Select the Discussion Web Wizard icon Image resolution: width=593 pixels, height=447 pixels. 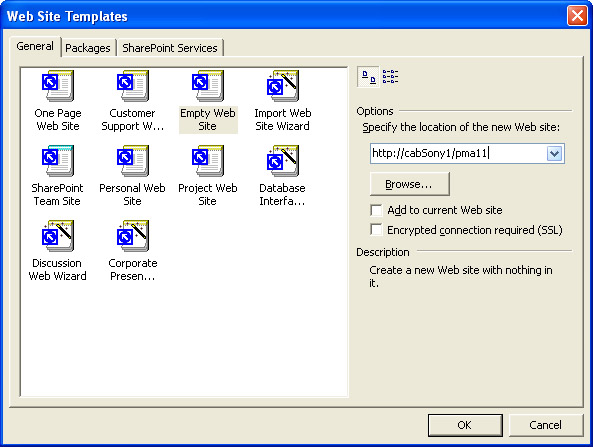pyautogui.click(x=57, y=236)
